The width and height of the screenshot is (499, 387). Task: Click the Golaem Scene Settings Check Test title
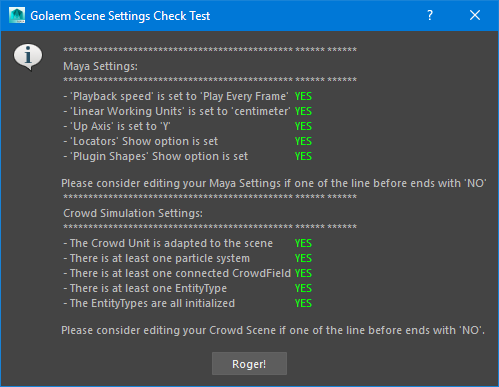[120, 16]
